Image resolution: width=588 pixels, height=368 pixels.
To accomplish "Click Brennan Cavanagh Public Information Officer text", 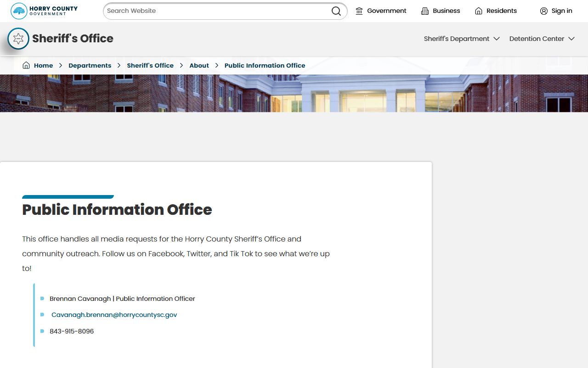I will 122,299.
